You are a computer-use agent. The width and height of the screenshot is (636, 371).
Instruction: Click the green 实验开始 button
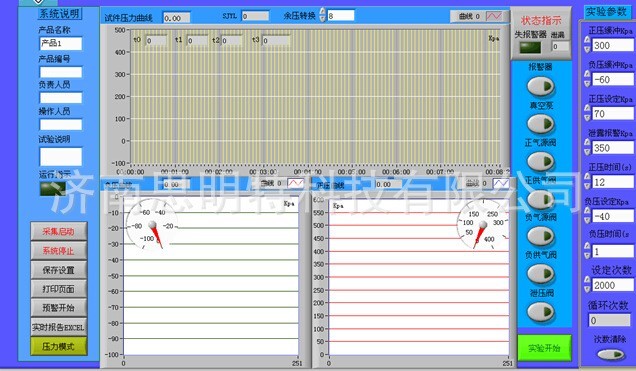tap(544, 348)
